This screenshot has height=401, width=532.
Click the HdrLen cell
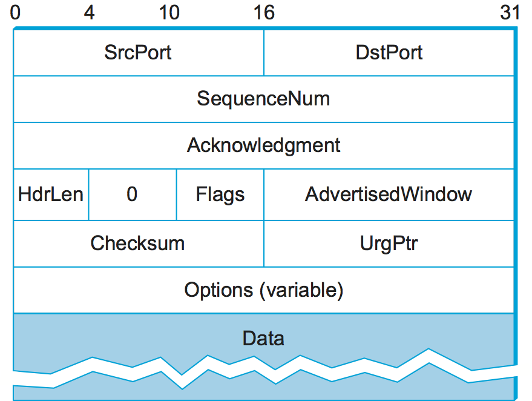tap(51, 194)
